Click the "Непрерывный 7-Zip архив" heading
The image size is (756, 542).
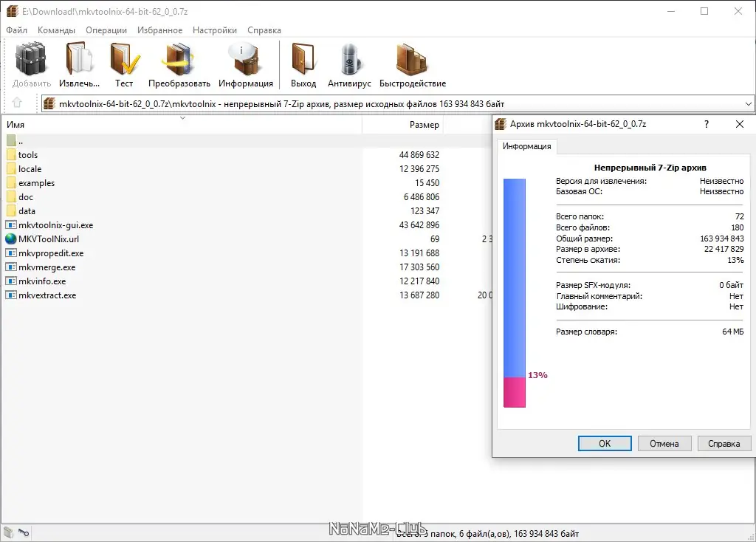click(650, 168)
